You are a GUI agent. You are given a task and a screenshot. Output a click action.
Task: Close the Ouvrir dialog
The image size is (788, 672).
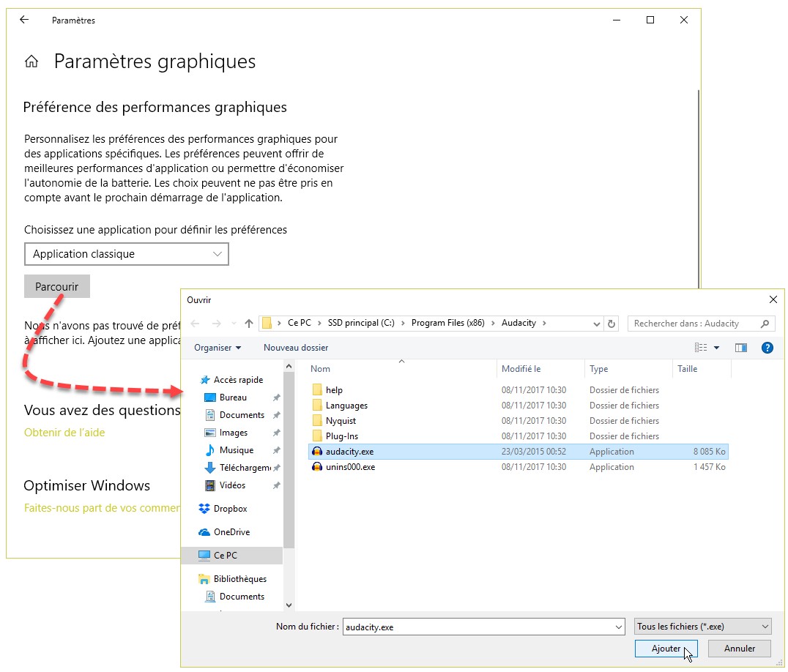[773, 300]
